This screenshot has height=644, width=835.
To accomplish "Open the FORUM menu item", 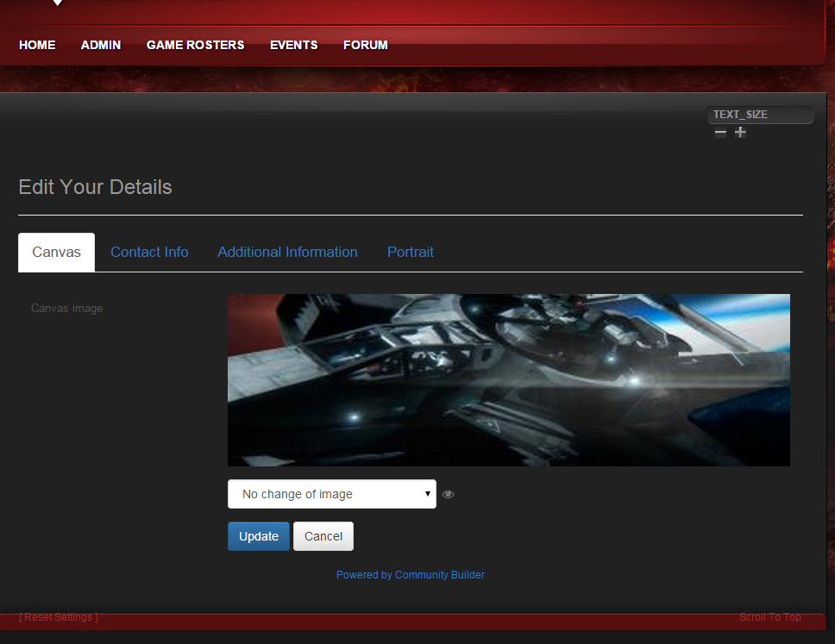I will point(366,45).
